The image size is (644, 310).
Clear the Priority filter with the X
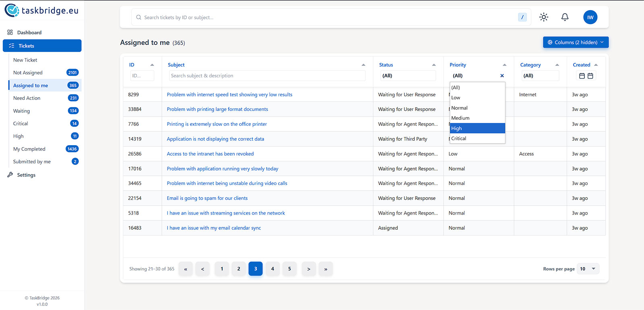(502, 75)
